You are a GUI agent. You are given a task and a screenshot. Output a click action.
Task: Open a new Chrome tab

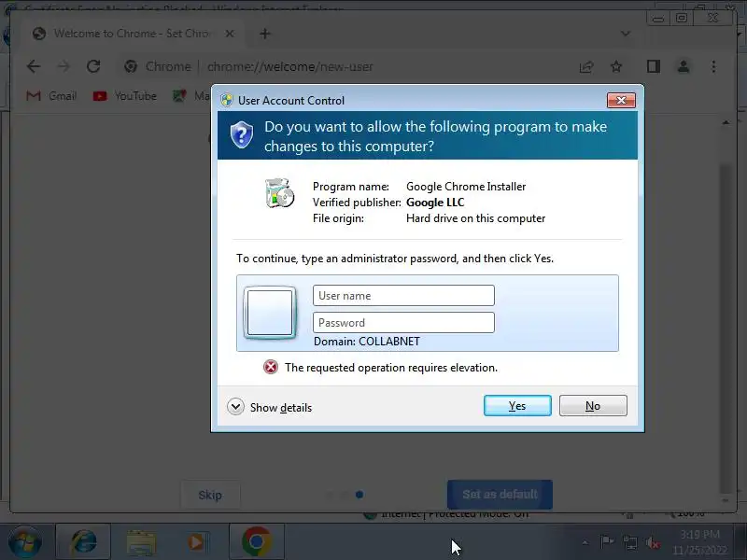(265, 34)
